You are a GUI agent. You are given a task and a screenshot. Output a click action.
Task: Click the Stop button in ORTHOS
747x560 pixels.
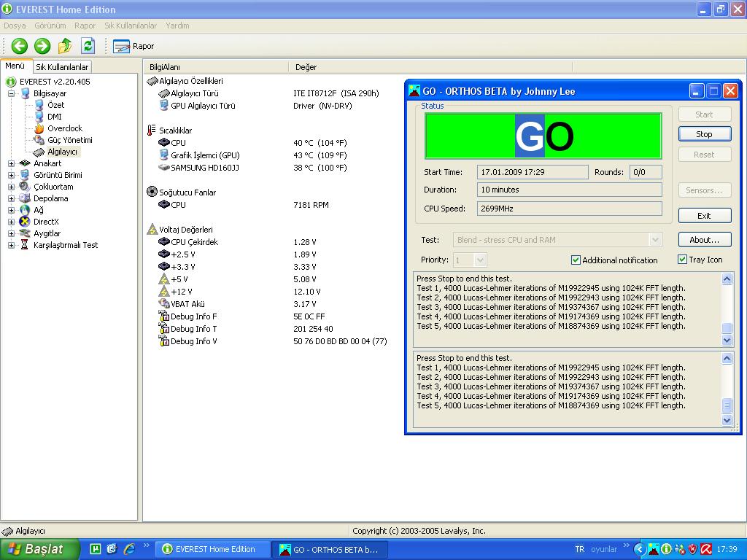click(x=704, y=134)
